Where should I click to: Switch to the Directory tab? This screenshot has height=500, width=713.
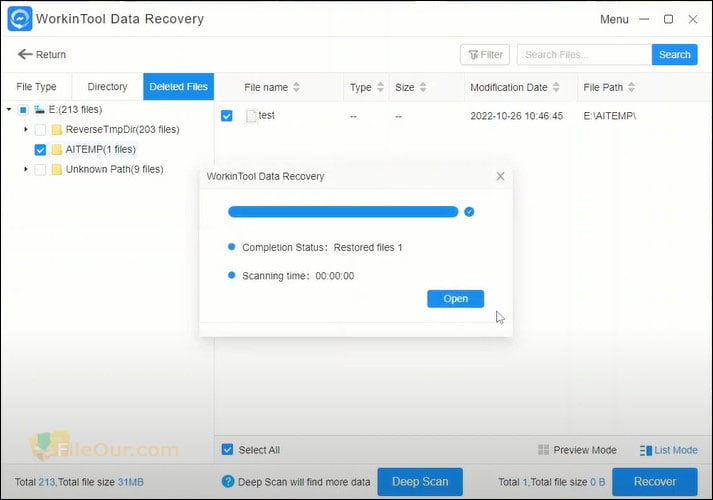(x=107, y=87)
